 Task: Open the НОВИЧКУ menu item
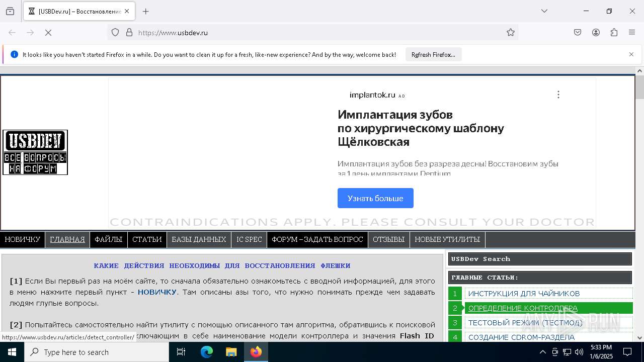point(22,240)
